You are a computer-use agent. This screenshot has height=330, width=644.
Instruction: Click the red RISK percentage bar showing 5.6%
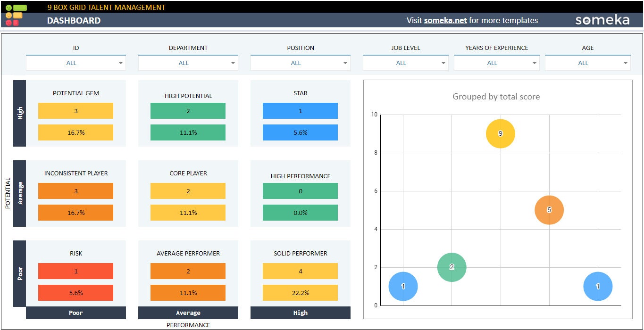pos(75,293)
